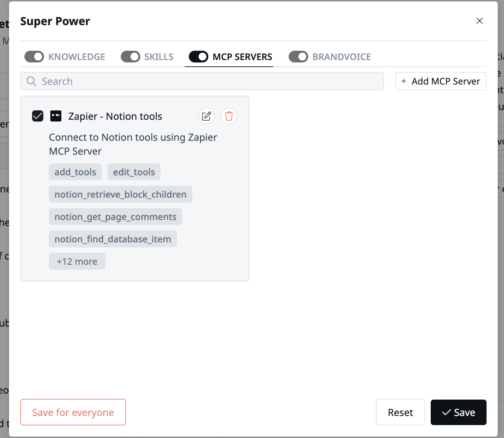
Task: Uncheck the Zapier - Notion tools checkbox
Action: click(38, 116)
